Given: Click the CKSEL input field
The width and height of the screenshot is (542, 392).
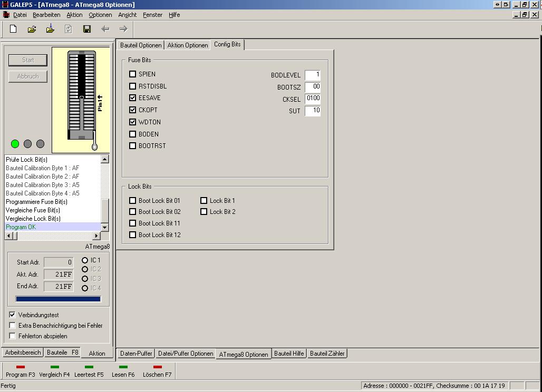Looking at the screenshot, I should click(x=313, y=99).
